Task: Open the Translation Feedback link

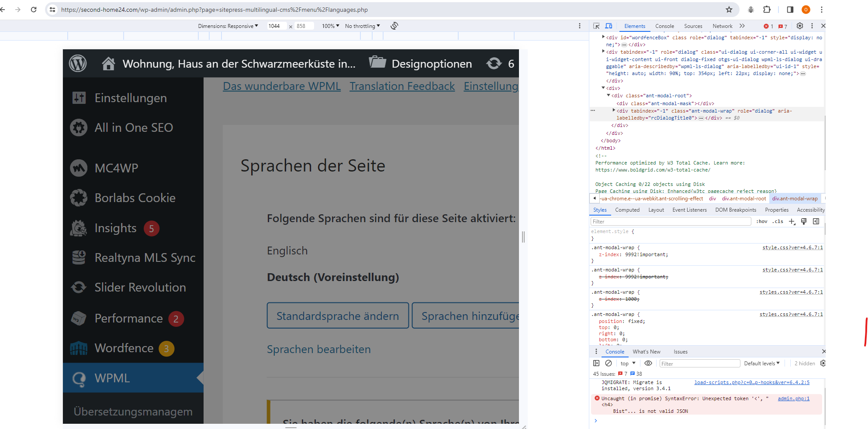Action: click(x=402, y=86)
